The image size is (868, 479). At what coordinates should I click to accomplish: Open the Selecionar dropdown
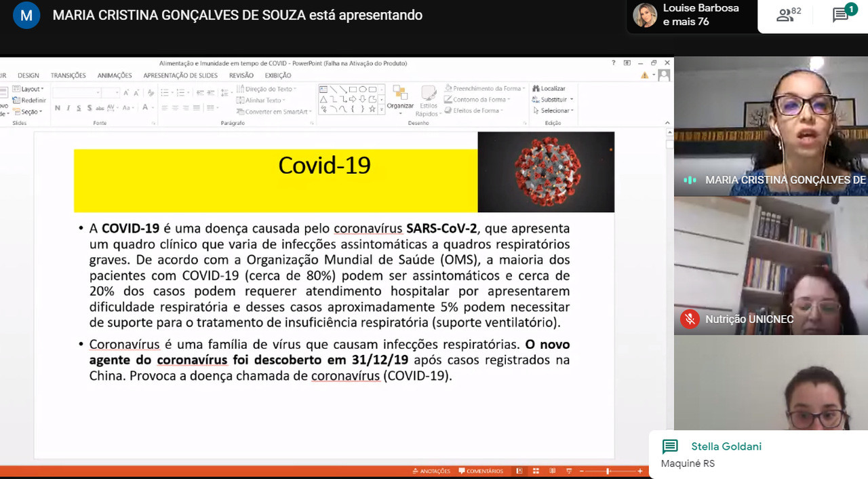pos(553,111)
